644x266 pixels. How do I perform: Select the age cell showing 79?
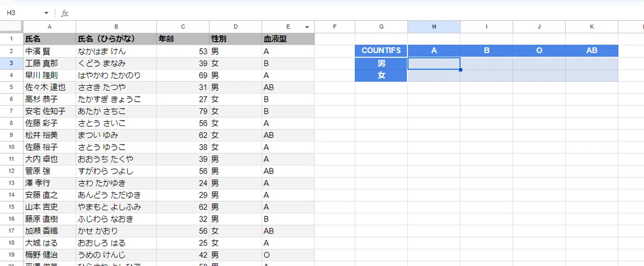tap(183, 111)
